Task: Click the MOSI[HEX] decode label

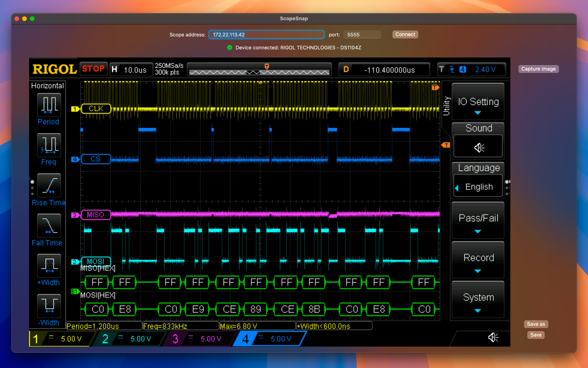Action: click(98, 295)
